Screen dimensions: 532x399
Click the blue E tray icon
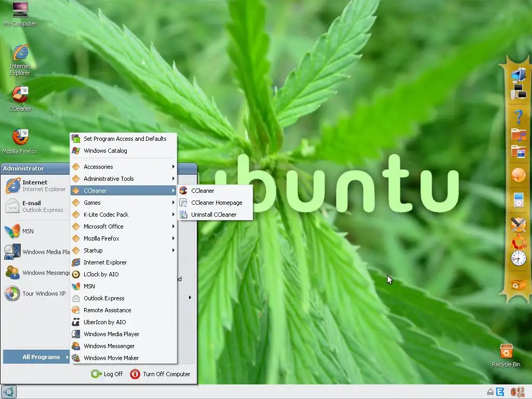tap(500, 392)
